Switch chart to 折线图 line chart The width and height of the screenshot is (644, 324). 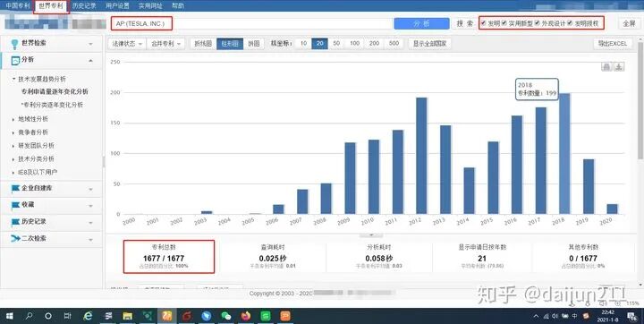coord(203,44)
